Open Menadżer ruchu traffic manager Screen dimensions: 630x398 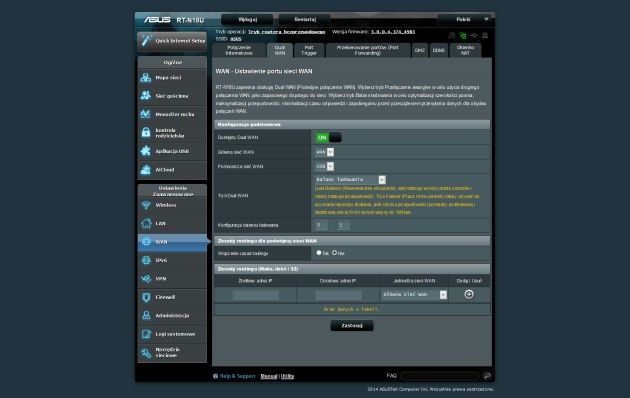[x=172, y=114]
